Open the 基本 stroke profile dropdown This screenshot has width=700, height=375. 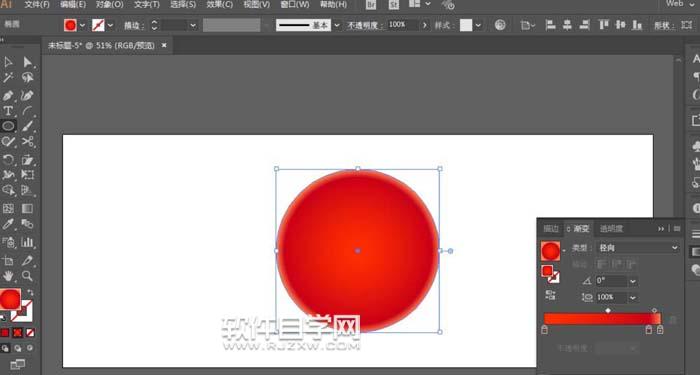click(337, 25)
